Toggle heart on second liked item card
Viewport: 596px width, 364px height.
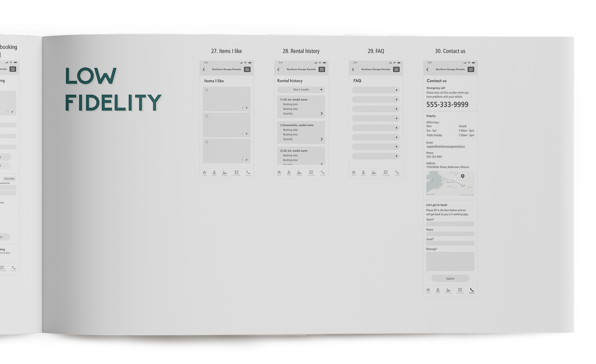(207, 116)
